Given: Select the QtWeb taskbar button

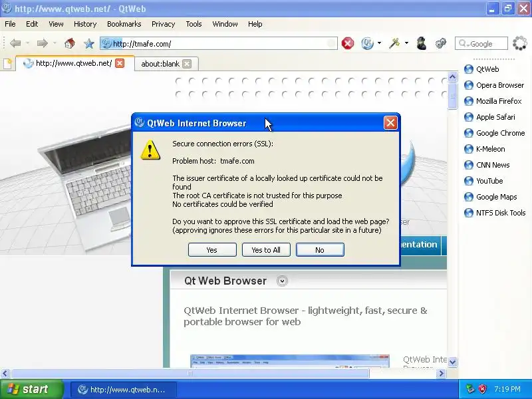Looking at the screenshot, I should point(124,390).
